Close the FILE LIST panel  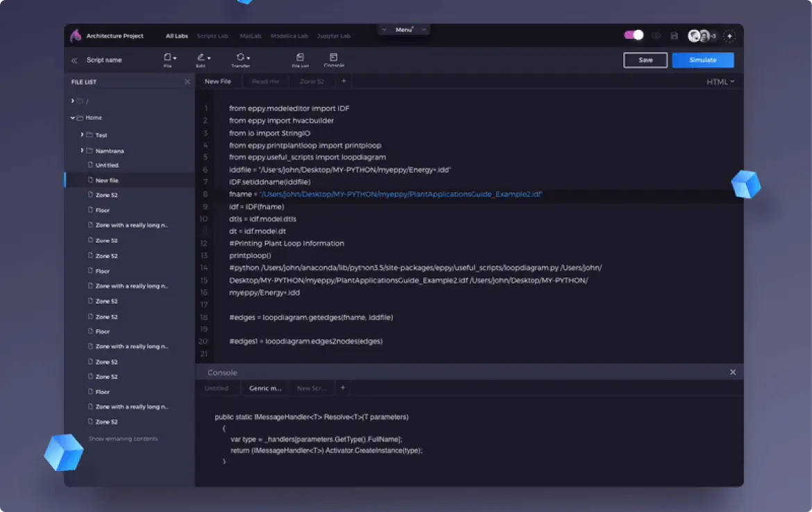pyautogui.click(x=187, y=81)
